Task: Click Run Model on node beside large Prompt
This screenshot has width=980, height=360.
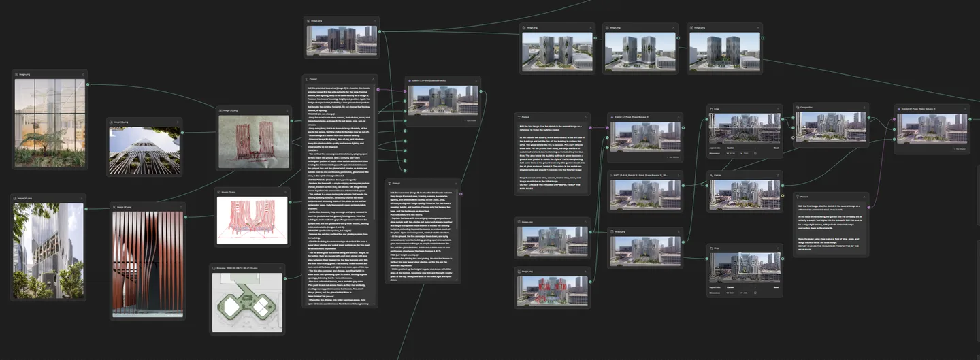Action: [x=472, y=120]
